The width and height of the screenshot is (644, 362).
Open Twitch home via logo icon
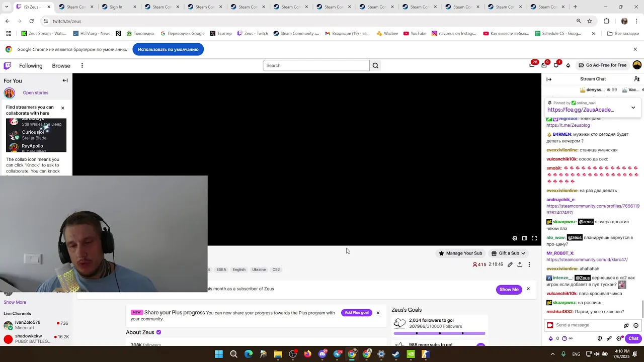(7, 65)
